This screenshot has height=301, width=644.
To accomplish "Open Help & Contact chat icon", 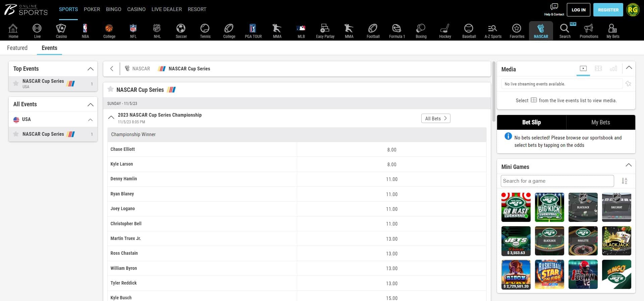I will click(554, 10).
